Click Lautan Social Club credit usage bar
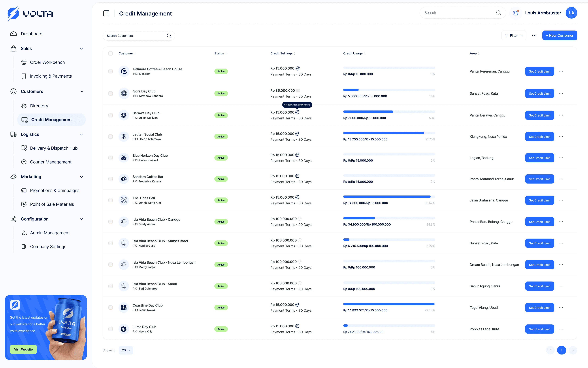Screen dimensions: 588x368 pyautogui.click(x=389, y=133)
